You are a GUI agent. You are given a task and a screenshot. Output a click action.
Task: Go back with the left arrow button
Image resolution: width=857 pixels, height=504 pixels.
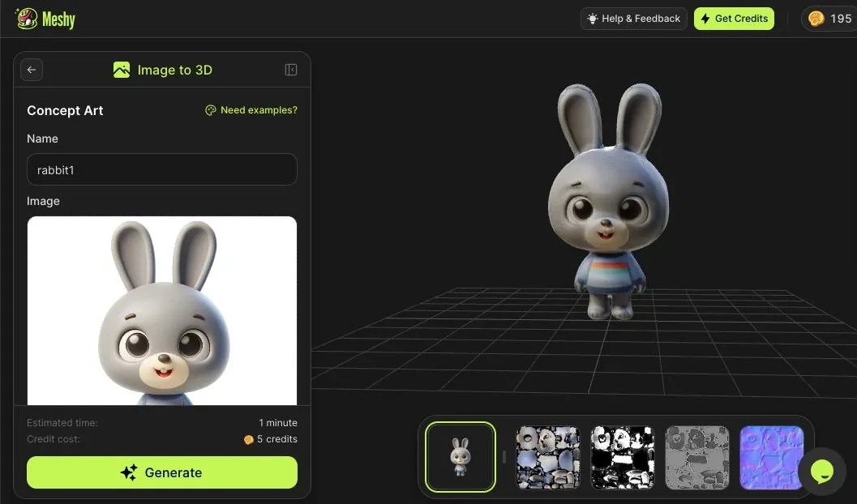click(x=32, y=70)
